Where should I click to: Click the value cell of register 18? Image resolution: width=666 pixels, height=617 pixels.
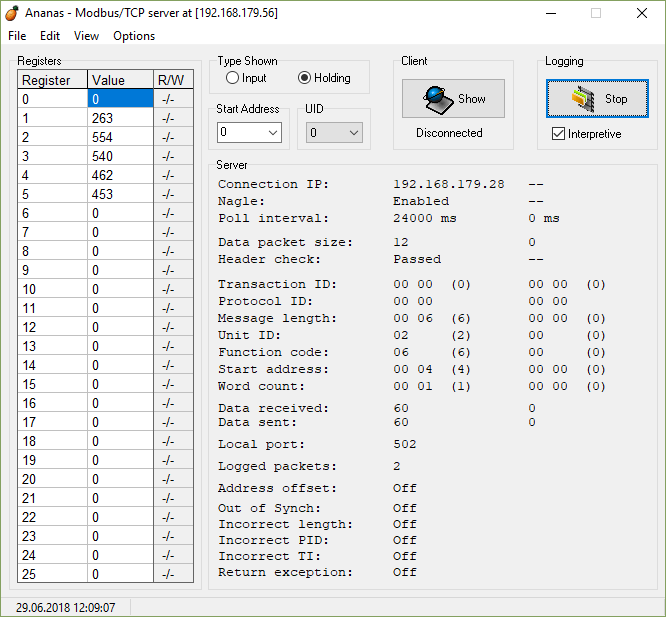point(120,441)
